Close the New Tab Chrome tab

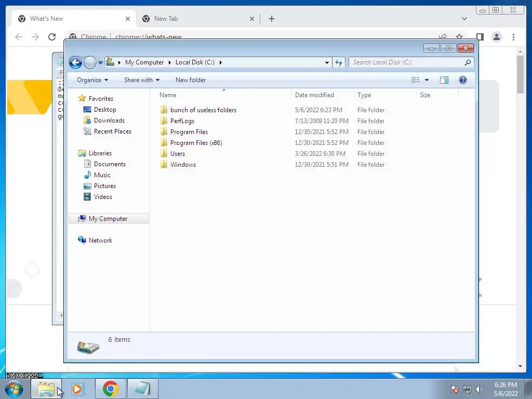[252, 19]
